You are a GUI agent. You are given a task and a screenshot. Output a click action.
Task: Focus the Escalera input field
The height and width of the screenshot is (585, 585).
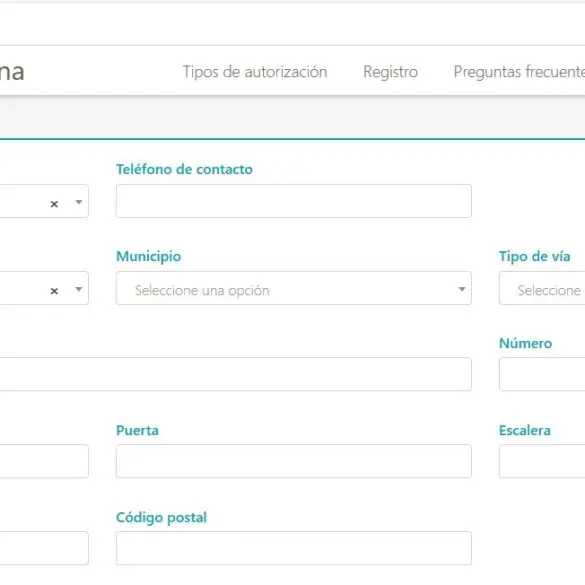click(x=542, y=461)
